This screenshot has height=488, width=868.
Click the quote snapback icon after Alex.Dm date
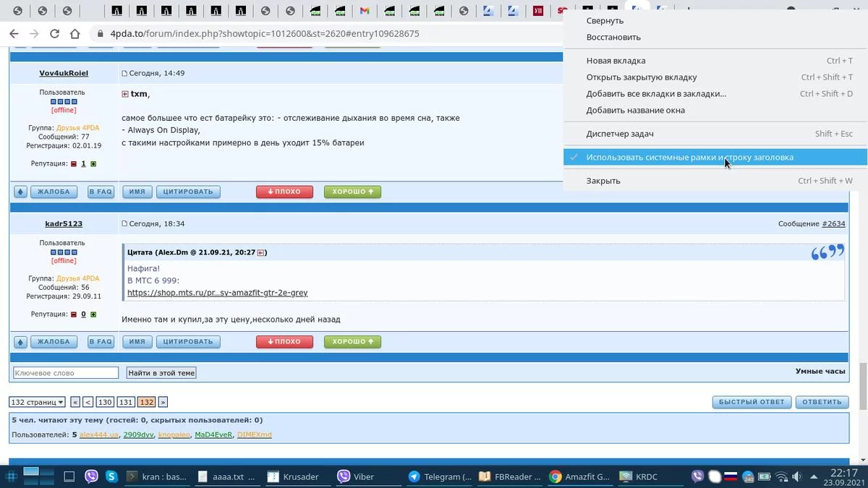(262, 252)
